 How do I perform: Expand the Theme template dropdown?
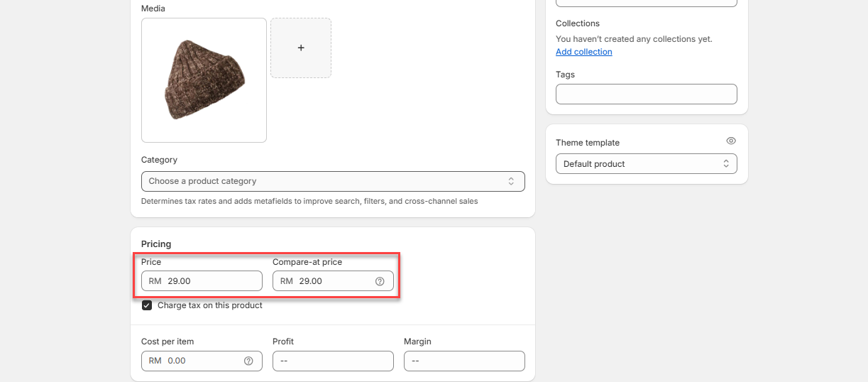pos(646,164)
